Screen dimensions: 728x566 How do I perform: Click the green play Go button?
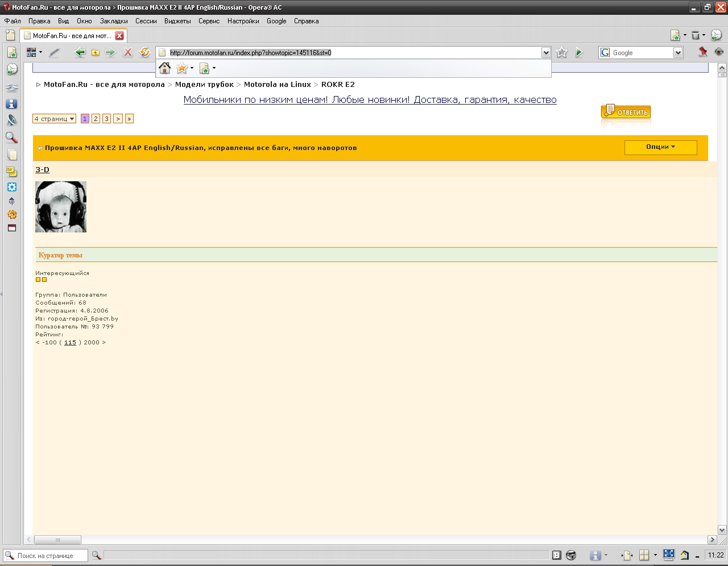click(579, 52)
